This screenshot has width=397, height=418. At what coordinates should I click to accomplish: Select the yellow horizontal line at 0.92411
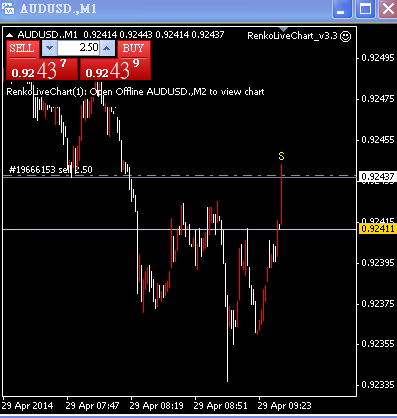[x=180, y=229]
